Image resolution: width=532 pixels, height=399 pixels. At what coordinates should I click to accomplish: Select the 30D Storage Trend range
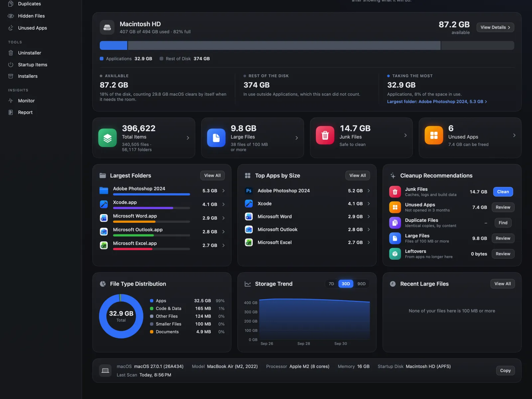[346, 284]
